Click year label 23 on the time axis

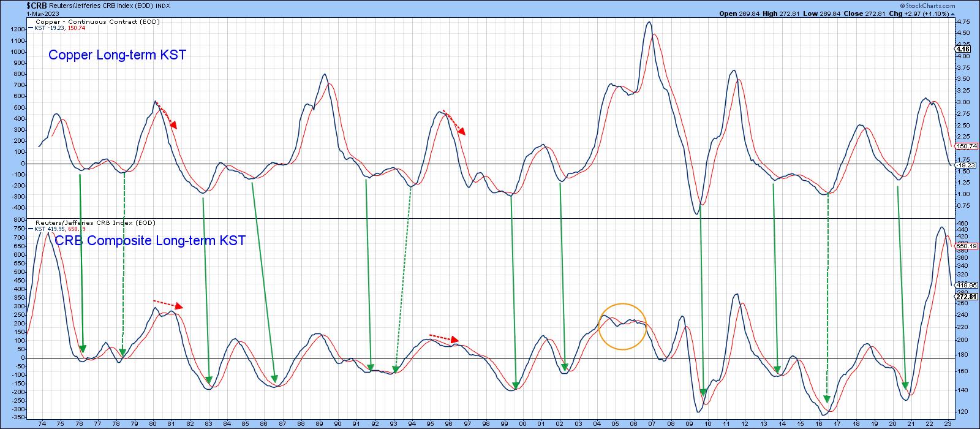pyautogui.click(x=948, y=423)
